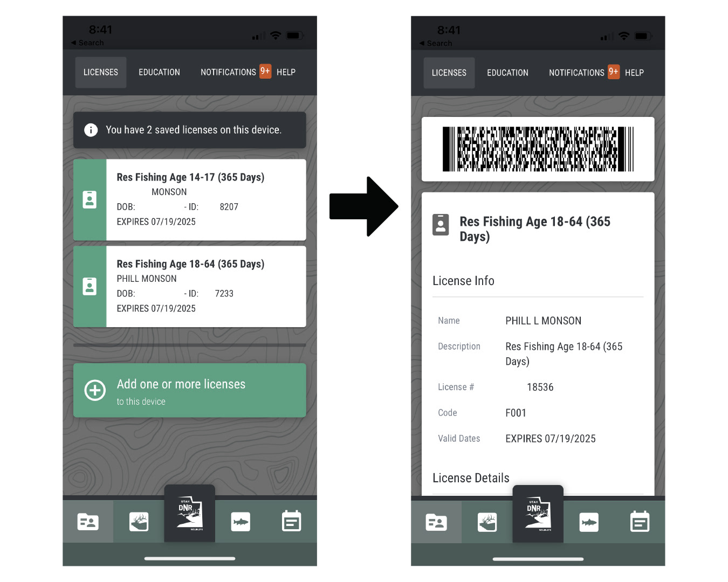Image resolution: width=728 pixels, height=582 pixels.
Task: Open Education tab in right phone screen
Action: pyautogui.click(x=507, y=73)
